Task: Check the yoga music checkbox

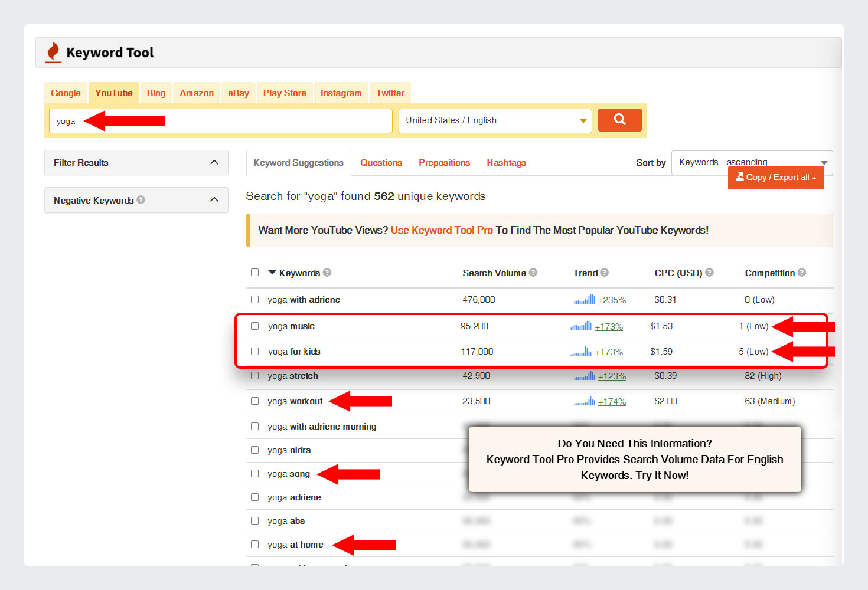Action: point(254,326)
